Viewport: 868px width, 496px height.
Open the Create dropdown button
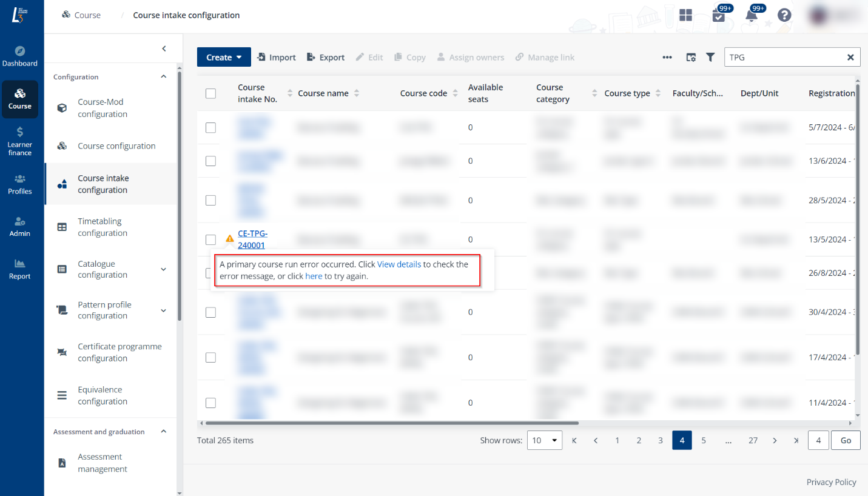[x=224, y=57]
